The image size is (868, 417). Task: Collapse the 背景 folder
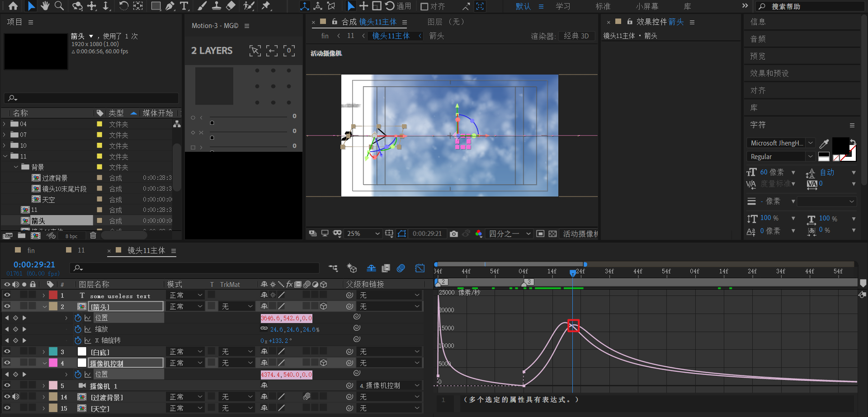(x=16, y=167)
